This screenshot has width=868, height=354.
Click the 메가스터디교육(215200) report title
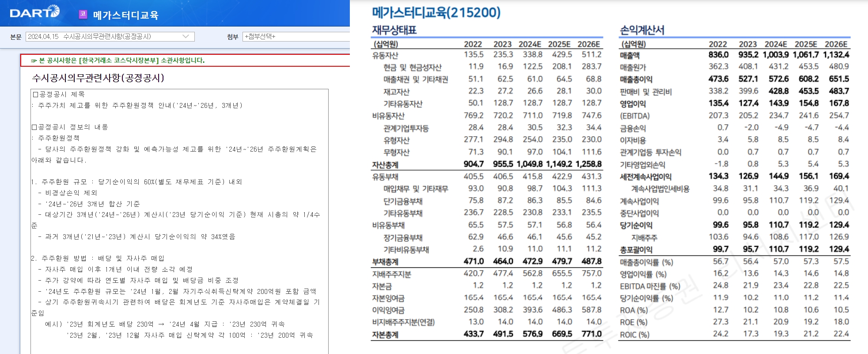coord(436,12)
